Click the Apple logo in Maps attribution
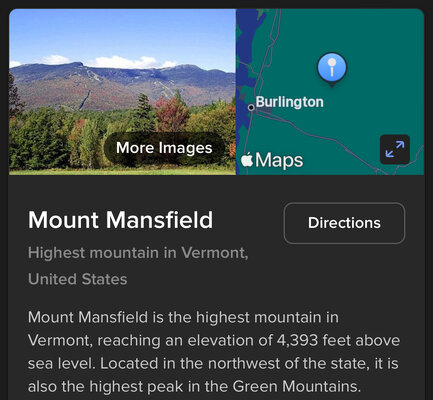This screenshot has width=433, height=400. 247,160
